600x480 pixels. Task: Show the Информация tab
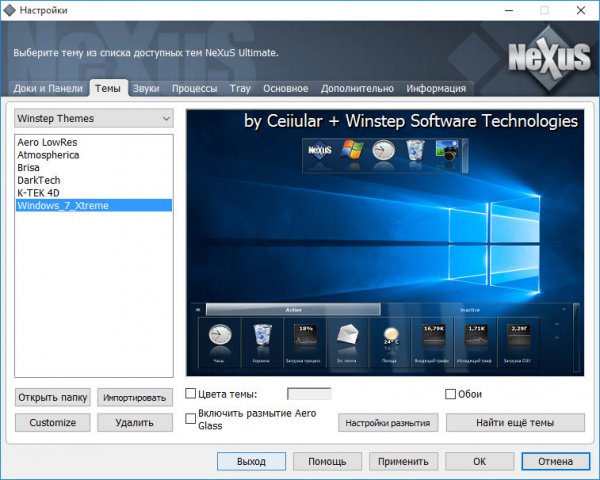436,88
